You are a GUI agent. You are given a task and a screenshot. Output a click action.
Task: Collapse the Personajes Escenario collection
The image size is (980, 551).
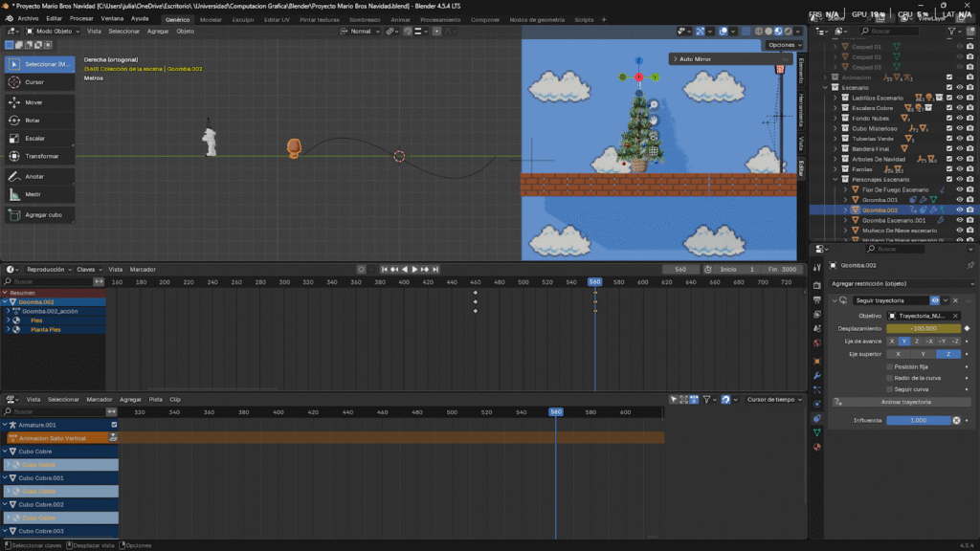[835, 179]
